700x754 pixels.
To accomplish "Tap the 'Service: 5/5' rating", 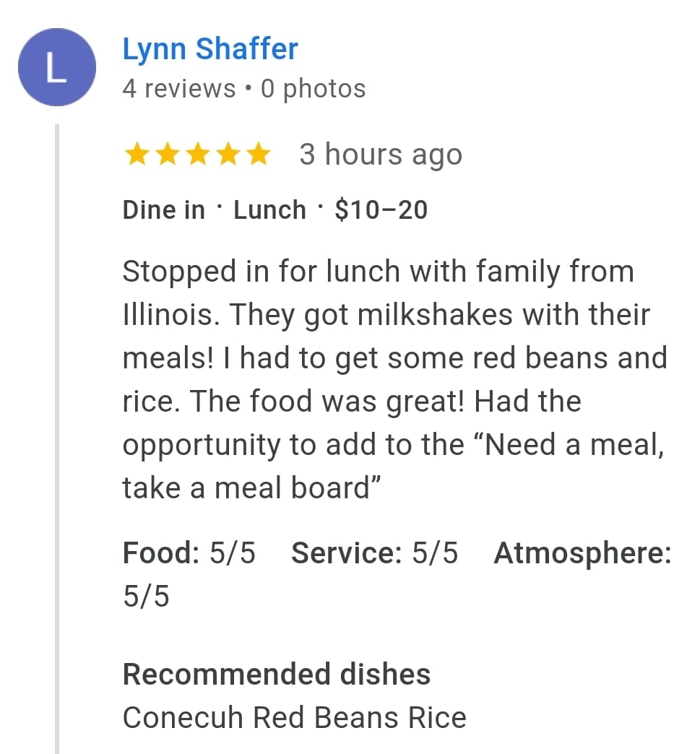I will [x=374, y=552].
